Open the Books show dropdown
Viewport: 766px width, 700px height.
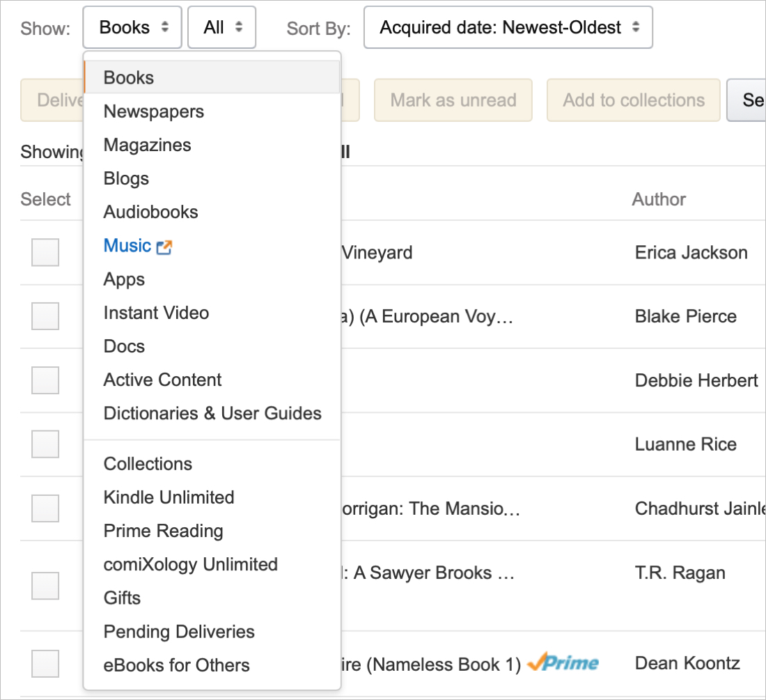click(x=132, y=27)
